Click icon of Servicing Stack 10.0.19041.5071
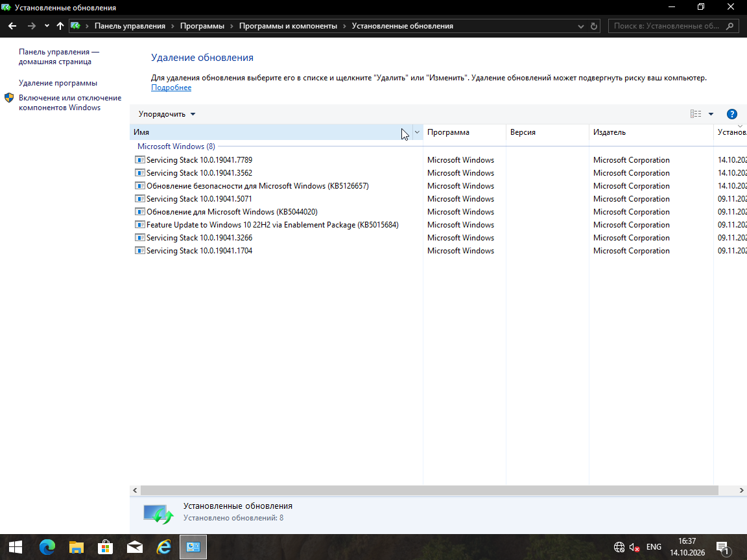Image resolution: width=747 pixels, height=560 pixels. pos(140,198)
